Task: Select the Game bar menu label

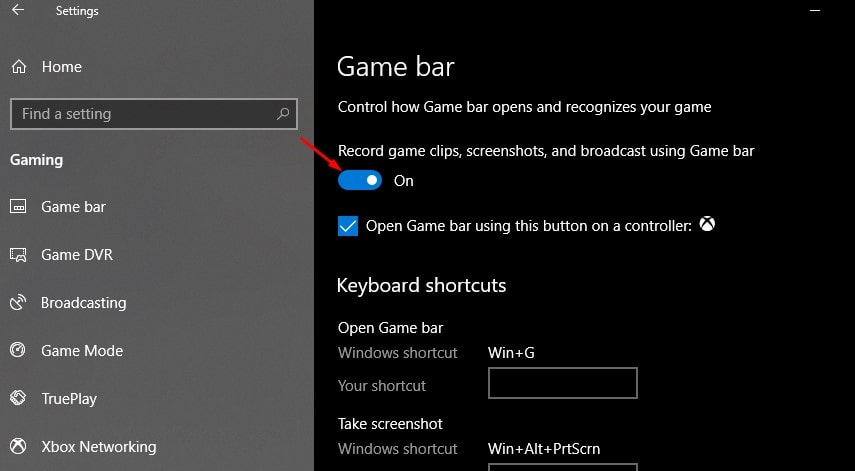Action: [x=73, y=207]
